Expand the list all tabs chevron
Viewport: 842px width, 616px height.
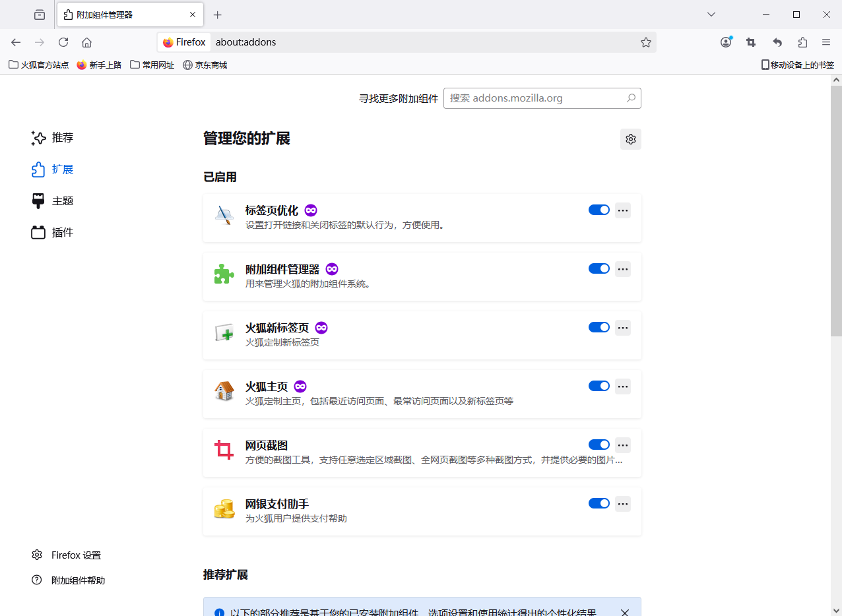[711, 15]
